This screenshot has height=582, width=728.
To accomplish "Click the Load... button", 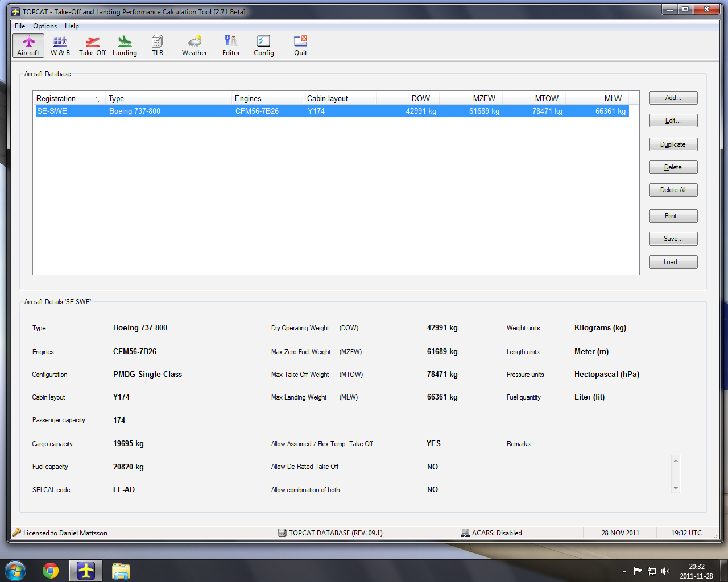I will 673,262.
